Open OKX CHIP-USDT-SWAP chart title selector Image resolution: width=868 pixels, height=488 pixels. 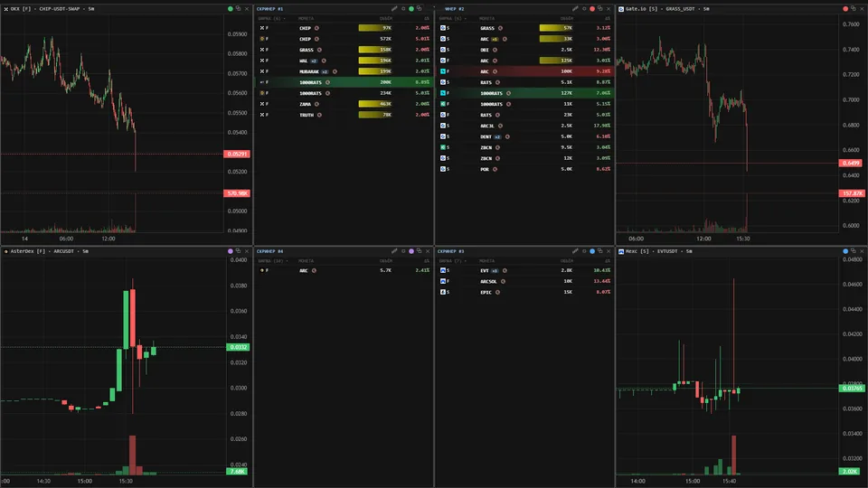(52, 9)
